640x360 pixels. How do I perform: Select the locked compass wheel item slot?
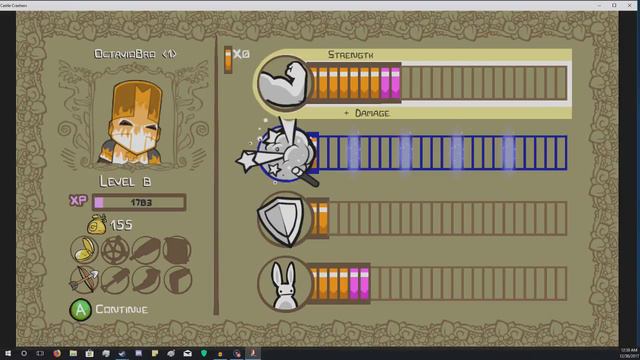[x=115, y=250]
